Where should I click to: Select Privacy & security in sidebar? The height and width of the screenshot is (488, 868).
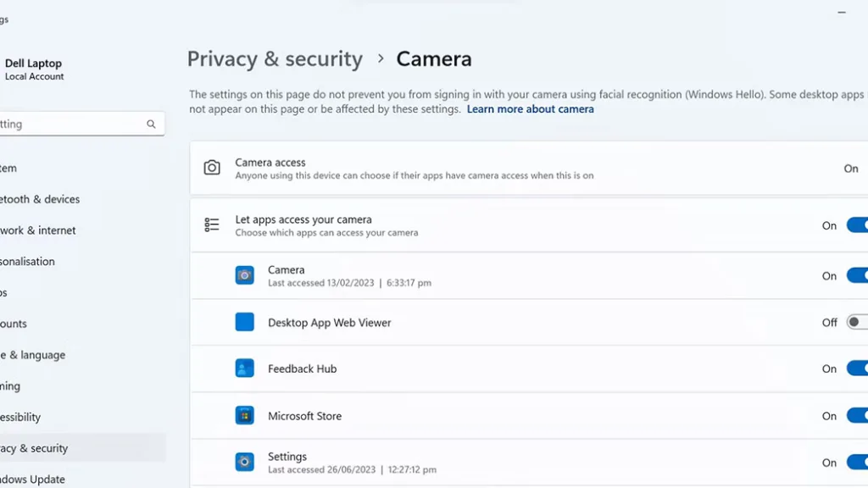(x=82, y=448)
